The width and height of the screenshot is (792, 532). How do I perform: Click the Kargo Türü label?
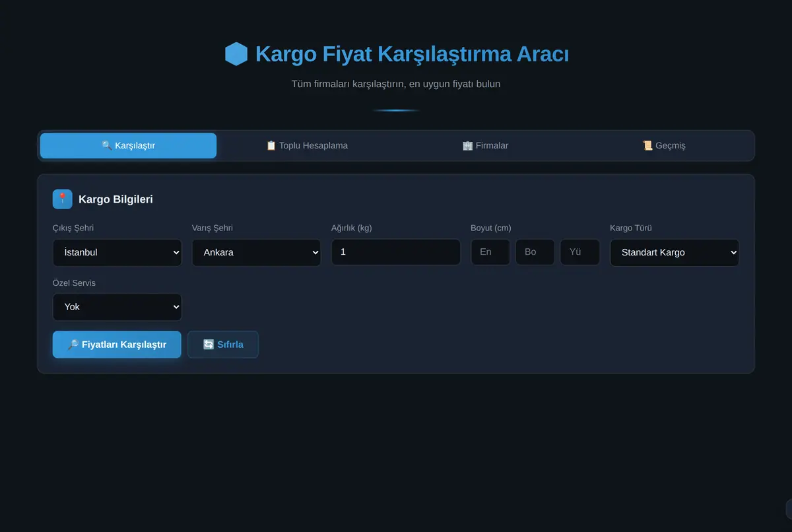tap(631, 228)
